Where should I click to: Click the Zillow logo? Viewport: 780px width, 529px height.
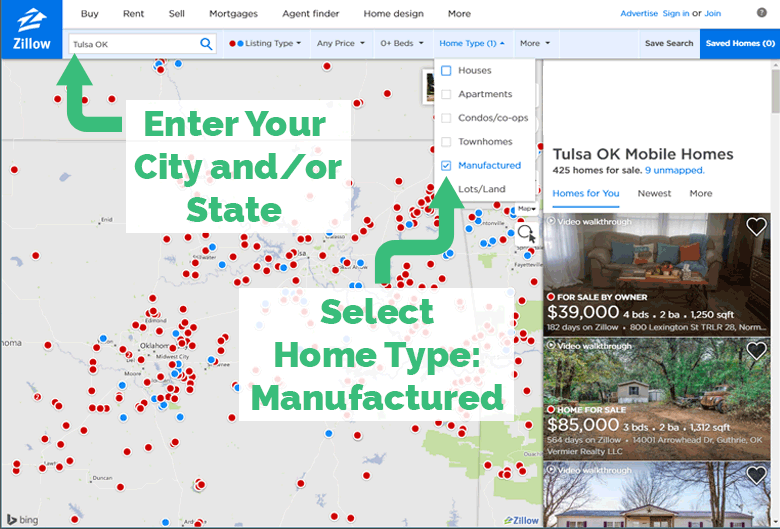click(31, 29)
